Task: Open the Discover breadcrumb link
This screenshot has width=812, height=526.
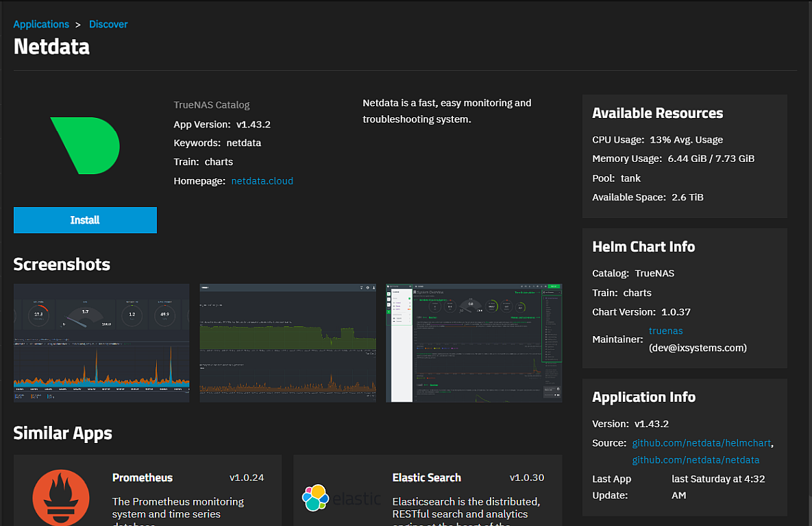Action: coord(108,24)
